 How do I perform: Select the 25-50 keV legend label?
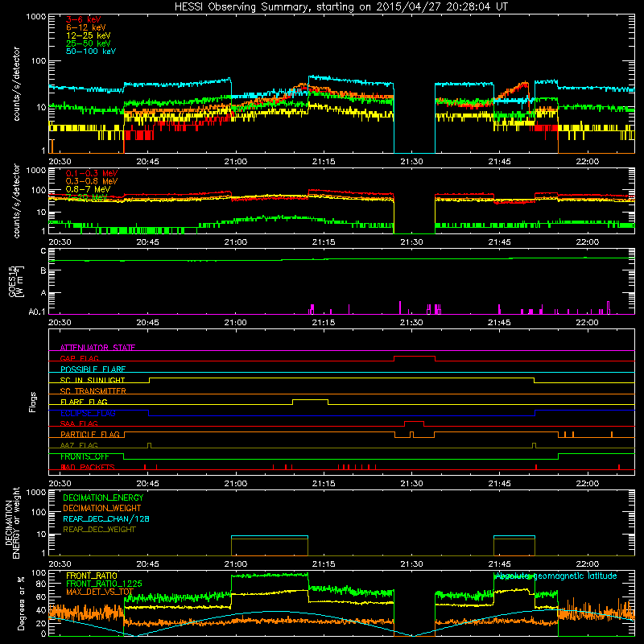[88, 43]
